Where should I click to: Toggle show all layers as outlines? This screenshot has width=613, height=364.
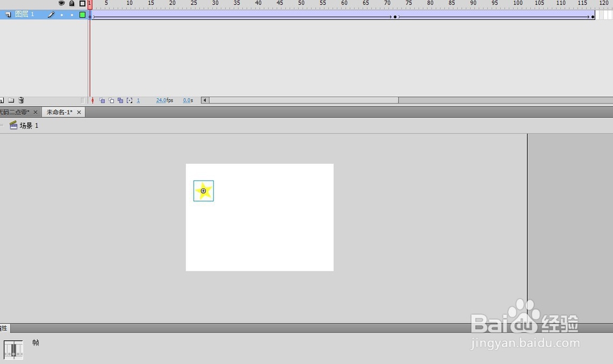tap(82, 3)
